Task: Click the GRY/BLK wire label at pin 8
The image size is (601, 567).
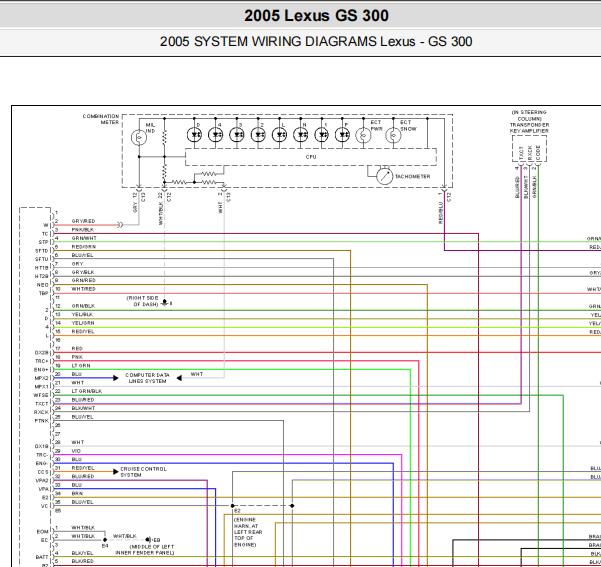Action: point(83,272)
